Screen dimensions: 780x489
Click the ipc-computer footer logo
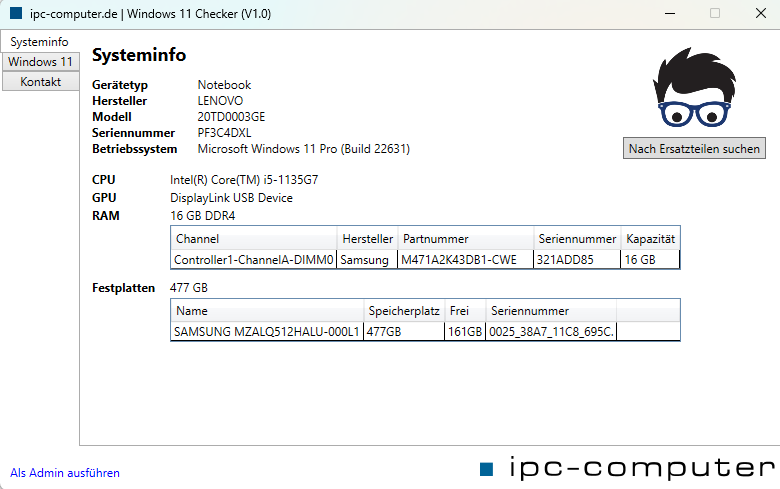[x=628, y=468]
